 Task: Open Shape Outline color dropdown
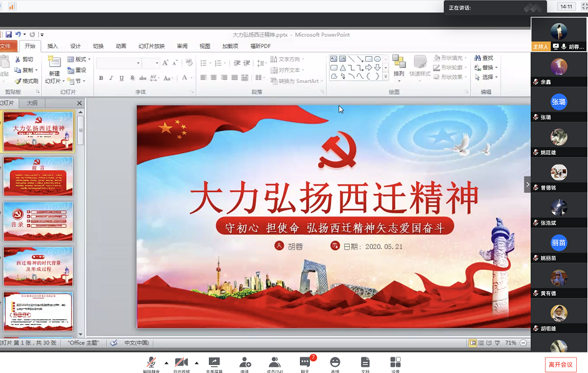[450, 67]
